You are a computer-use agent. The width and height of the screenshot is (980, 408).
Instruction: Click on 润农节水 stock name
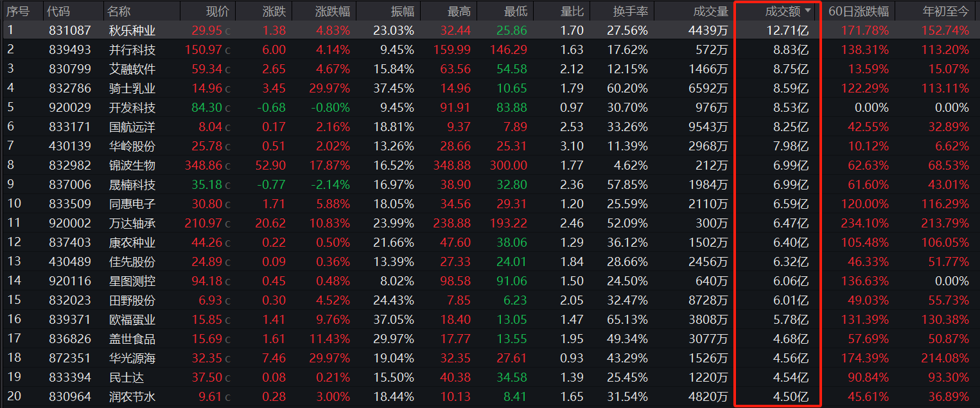(132, 396)
